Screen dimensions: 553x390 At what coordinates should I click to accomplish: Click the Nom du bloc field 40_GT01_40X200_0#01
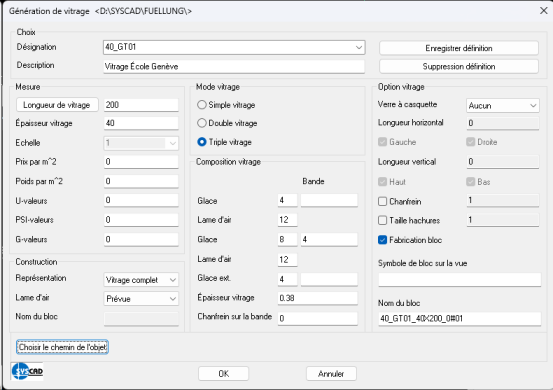point(460,319)
